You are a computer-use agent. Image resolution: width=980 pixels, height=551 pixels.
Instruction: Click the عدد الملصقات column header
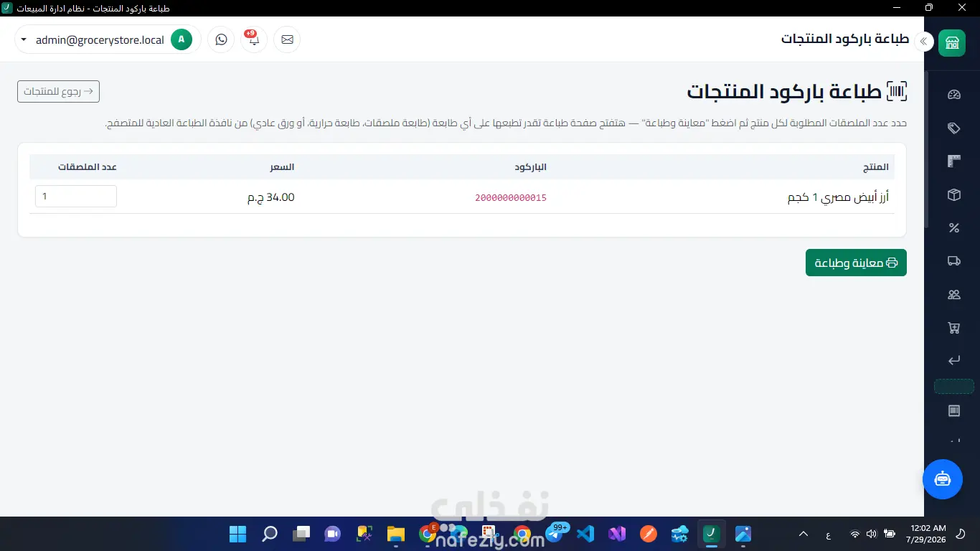88,167
